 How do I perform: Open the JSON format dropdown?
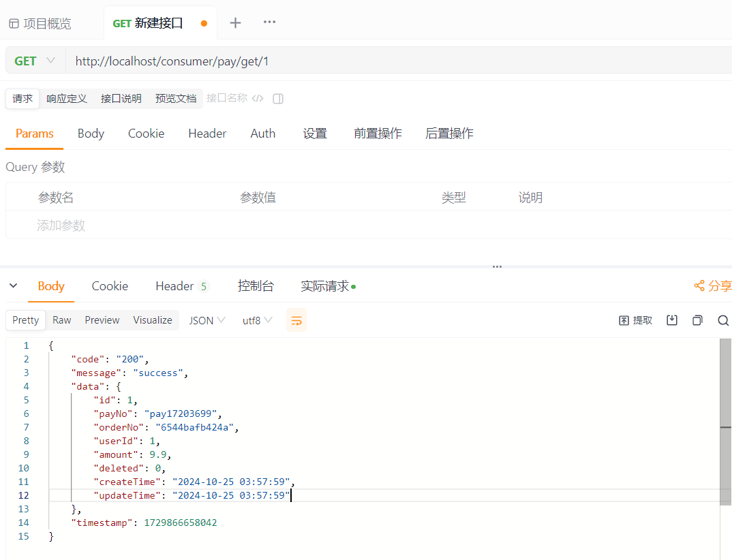coord(207,321)
